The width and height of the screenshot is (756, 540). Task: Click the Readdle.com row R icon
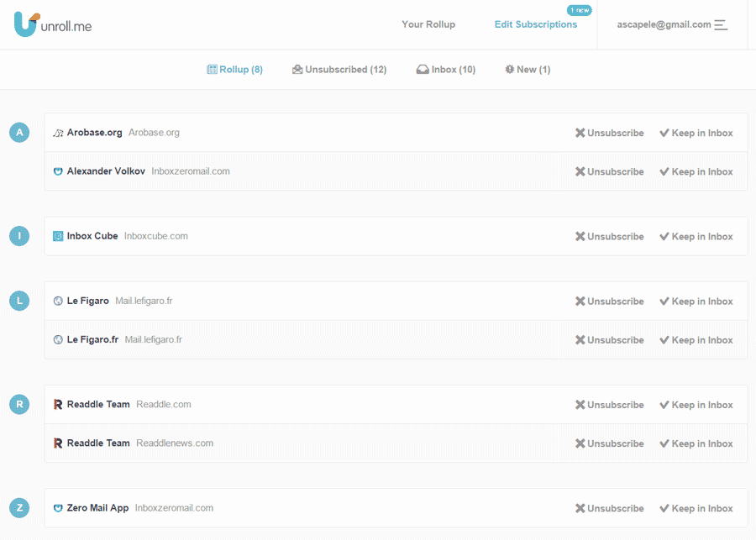coord(58,405)
